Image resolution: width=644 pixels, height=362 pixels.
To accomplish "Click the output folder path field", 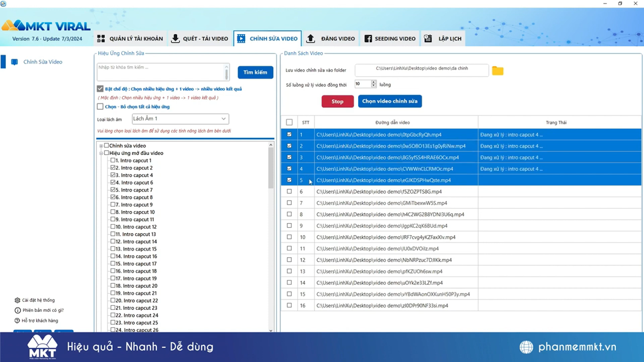I will click(421, 70).
